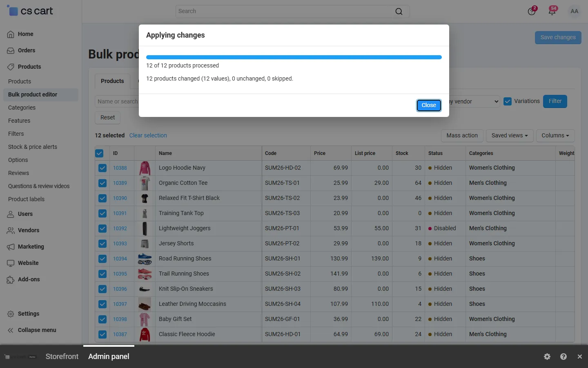Open the AA user avatar menu

(x=574, y=11)
